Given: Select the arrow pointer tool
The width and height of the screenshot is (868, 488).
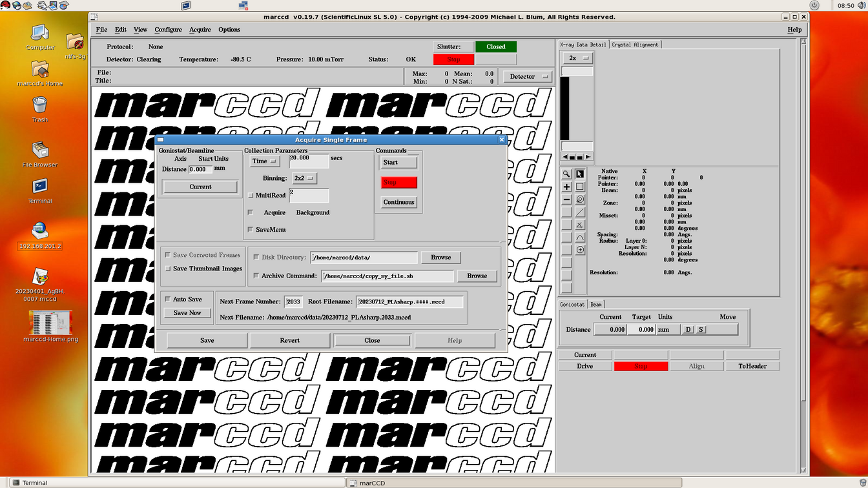Looking at the screenshot, I should click(580, 174).
